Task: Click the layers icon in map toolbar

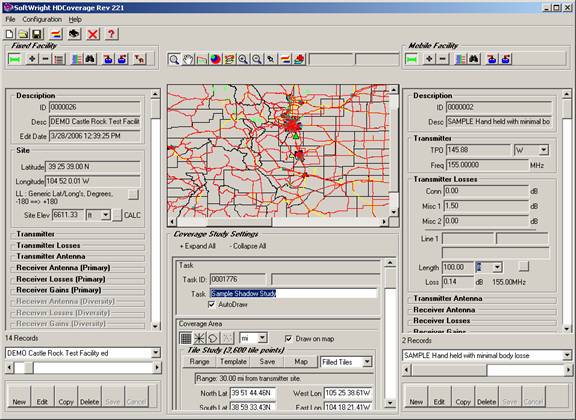Action: pos(230,59)
